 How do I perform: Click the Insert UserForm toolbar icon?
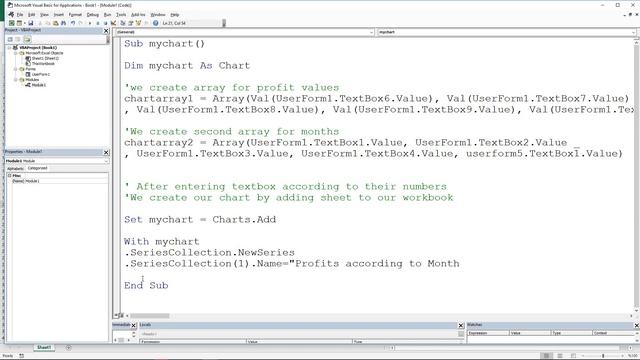[19, 23]
